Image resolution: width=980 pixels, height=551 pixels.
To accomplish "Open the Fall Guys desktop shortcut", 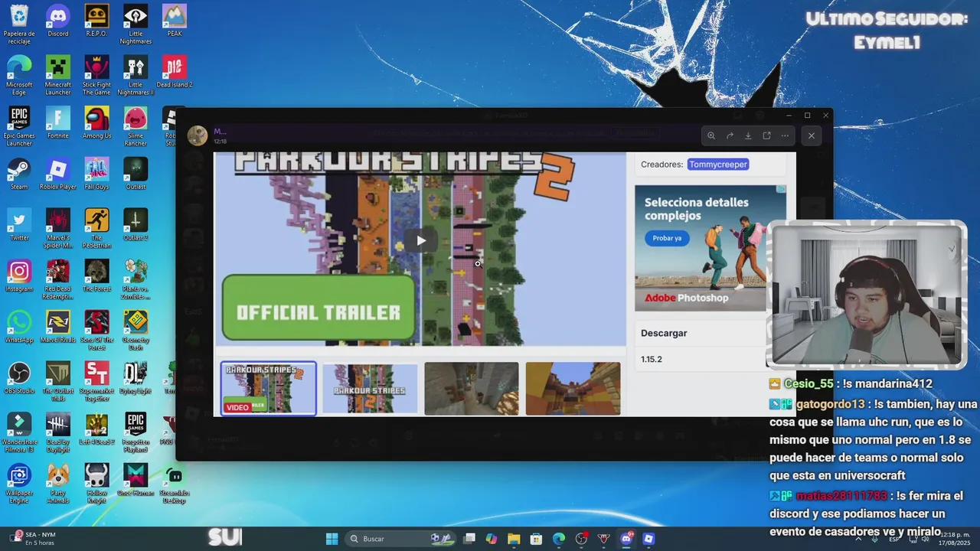I will click(96, 174).
